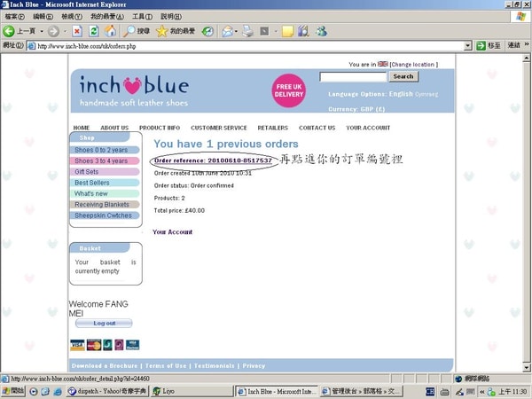The width and height of the screenshot is (532, 399).
Task: Click the History toolbar icon
Action: pyautogui.click(x=207, y=32)
